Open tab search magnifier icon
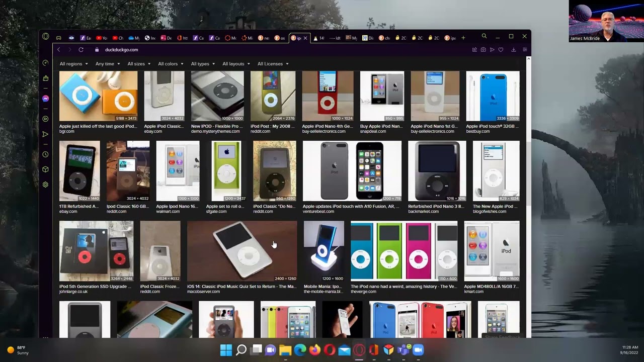The width and height of the screenshot is (644, 362). coord(484,36)
